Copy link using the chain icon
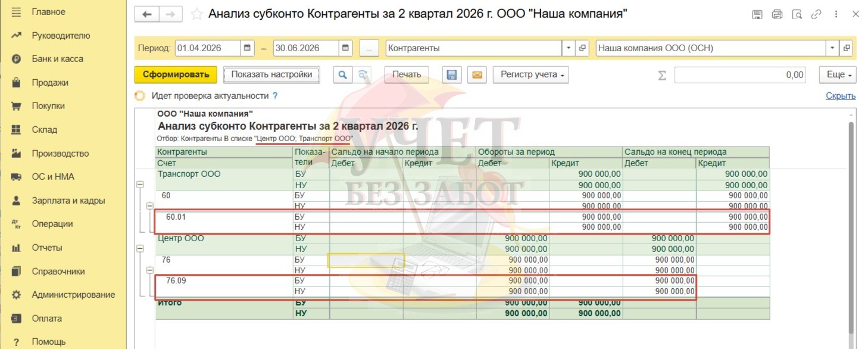This screenshot has height=349, width=868. click(x=816, y=14)
